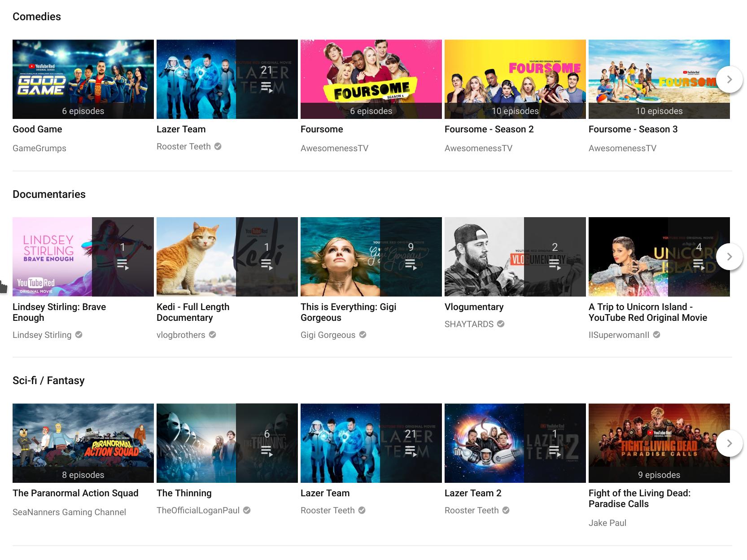
Task: Click verified badge next to vlogbrothers
Action: [x=213, y=335]
